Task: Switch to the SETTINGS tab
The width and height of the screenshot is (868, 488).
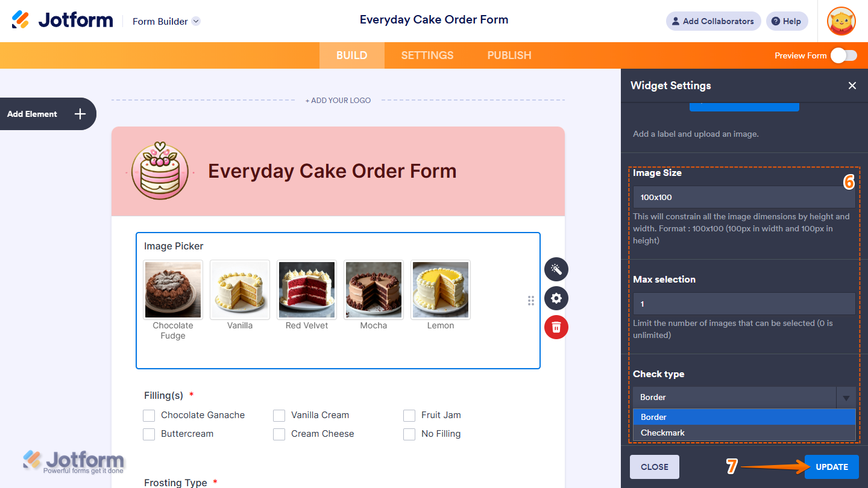Action: [x=427, y=55]
